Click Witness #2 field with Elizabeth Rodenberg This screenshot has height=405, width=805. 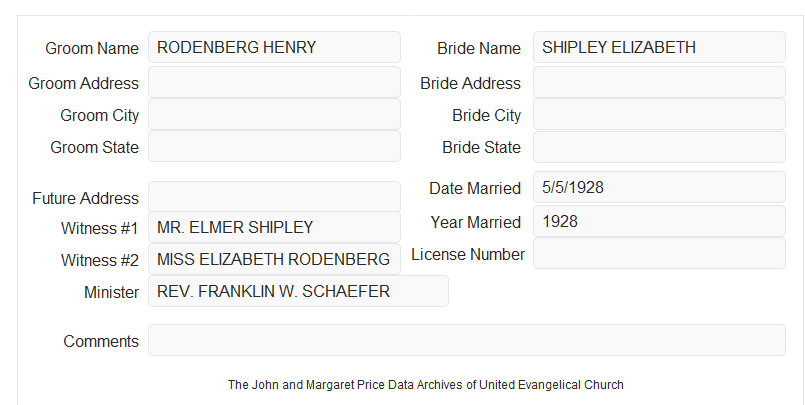[x=274, y=259]
